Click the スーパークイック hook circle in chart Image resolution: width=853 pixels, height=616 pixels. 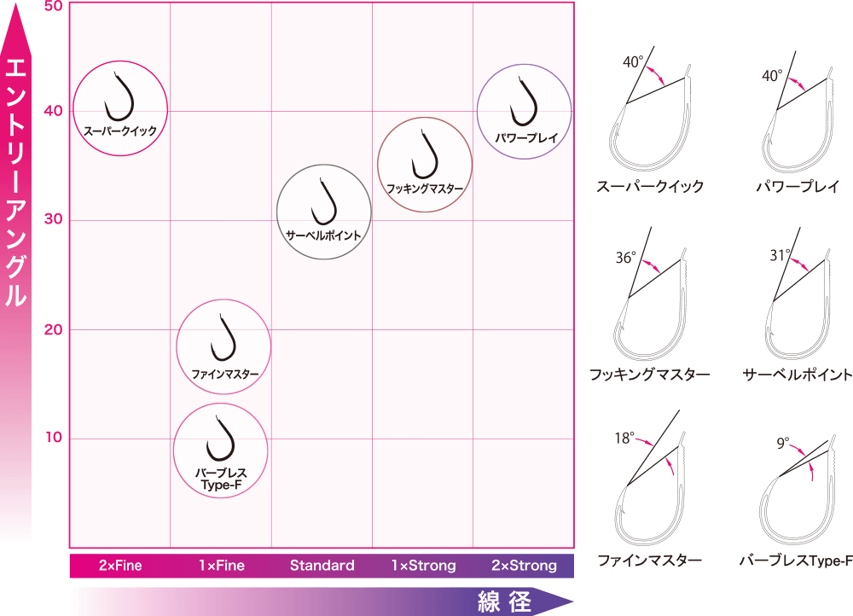click(x=120, y=108)
